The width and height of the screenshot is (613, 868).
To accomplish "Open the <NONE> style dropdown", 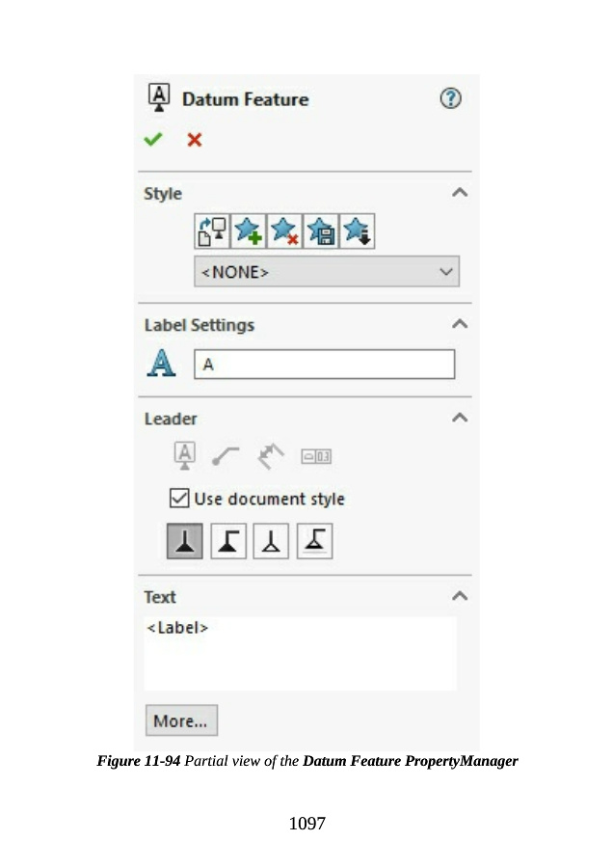I will [x=327, y=272].
